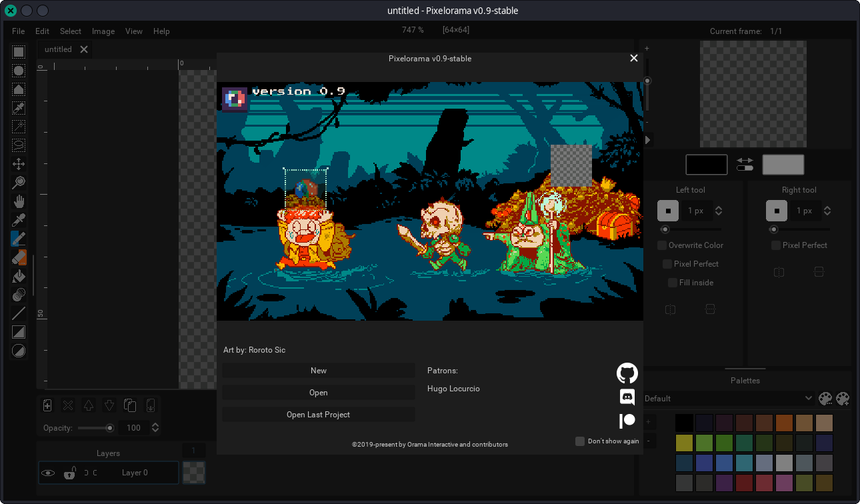Click the right tool brush size stepper

pos(827,211)
